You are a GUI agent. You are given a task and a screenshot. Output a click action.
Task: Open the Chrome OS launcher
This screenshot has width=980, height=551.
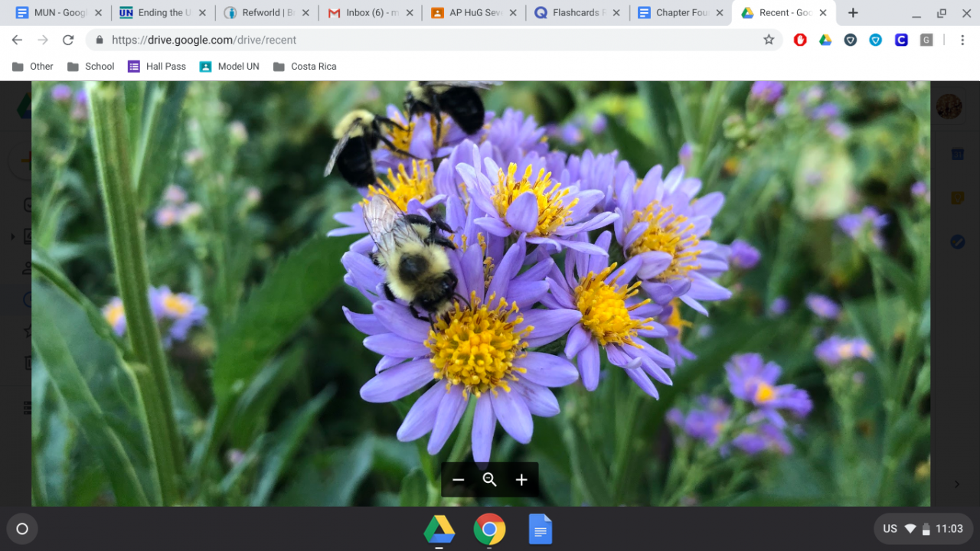(x=22, y=529)
